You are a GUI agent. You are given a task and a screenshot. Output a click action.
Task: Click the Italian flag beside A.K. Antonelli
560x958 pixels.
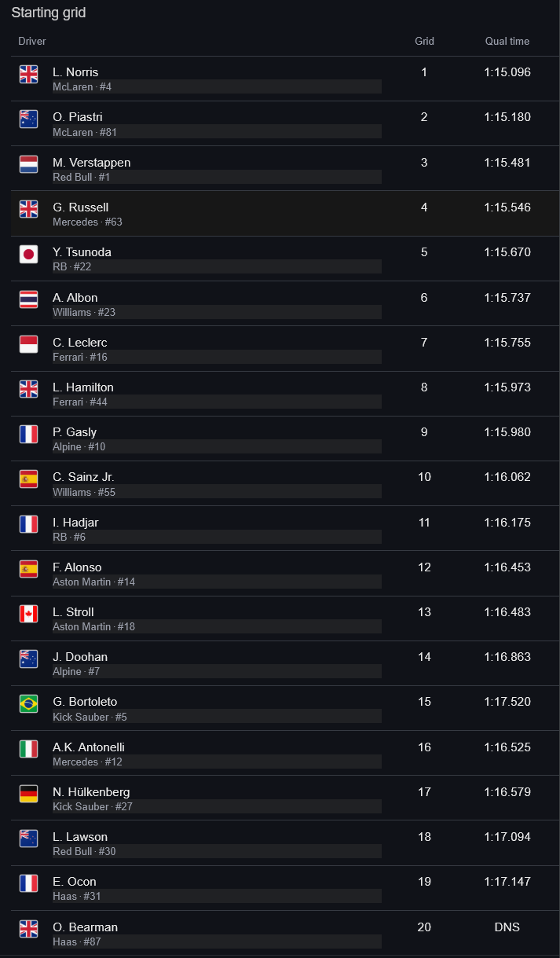pyautogui.click(x=28, y=749)
